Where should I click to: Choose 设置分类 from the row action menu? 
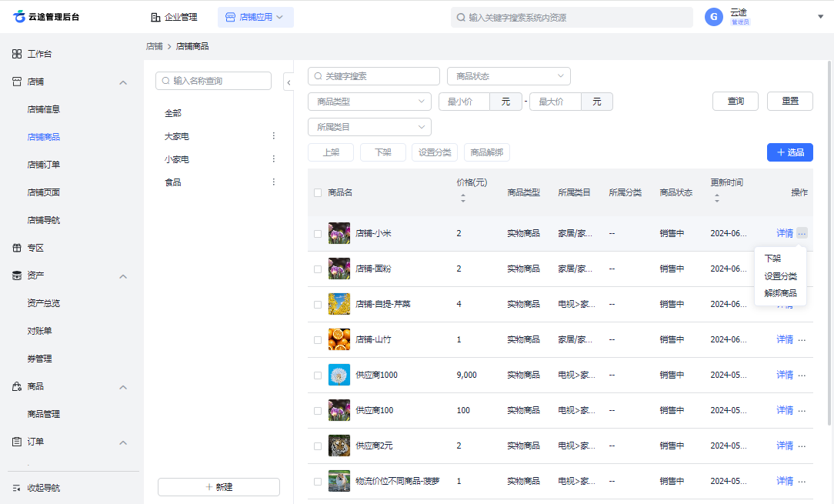780,276
